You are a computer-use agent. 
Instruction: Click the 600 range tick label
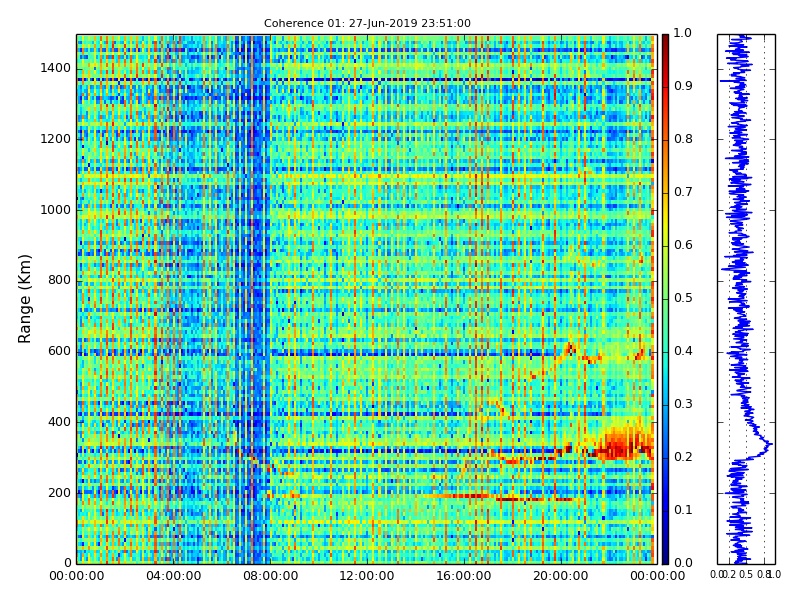pos(59,351)
